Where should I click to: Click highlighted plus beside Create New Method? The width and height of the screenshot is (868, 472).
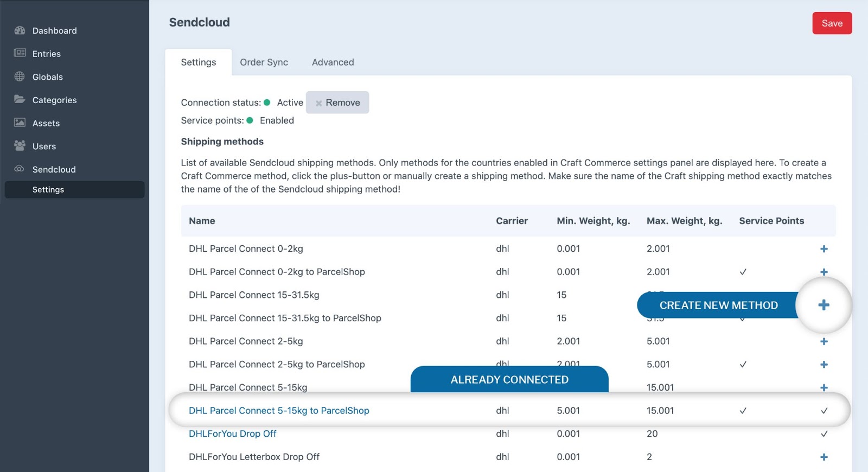pyautogui.click(x=824, y=305)
